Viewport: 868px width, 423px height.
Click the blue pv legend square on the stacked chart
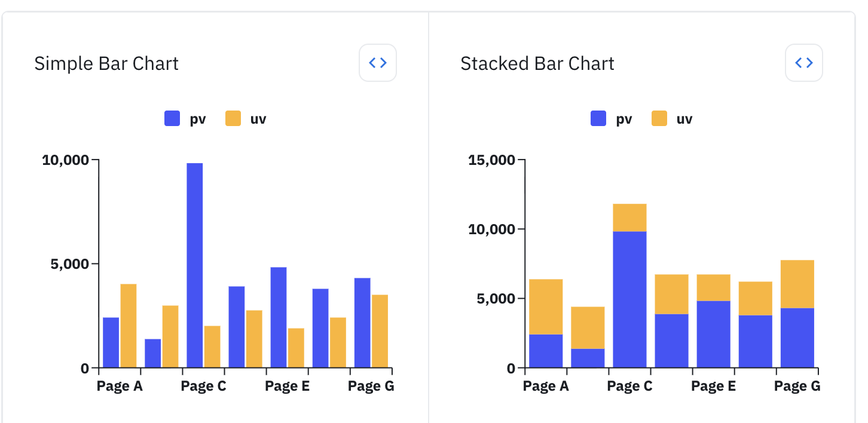click(598, 118)
